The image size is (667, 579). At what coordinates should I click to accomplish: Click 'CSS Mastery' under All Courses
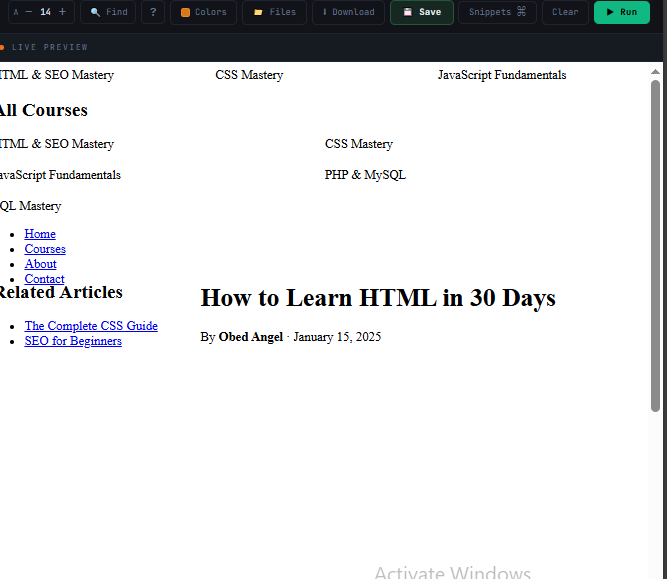(x=359, y=144)
